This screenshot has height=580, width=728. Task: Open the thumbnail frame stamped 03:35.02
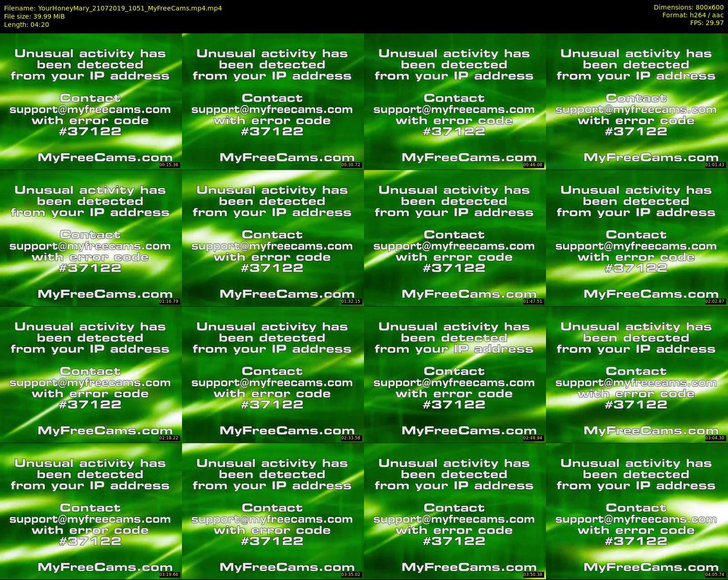(x=273, y=511)
